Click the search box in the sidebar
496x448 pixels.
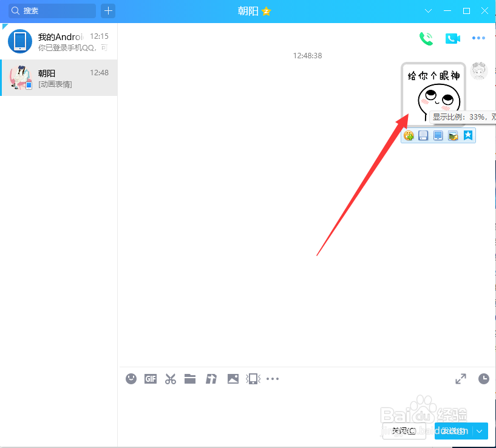pos(52,11)
